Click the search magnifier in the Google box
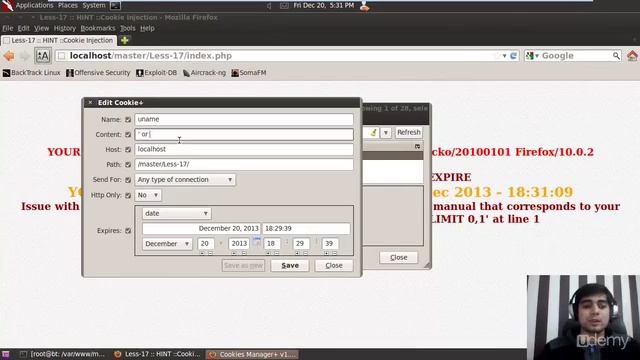The height and width of the screenshot is (360, 640). [x=616, y=56]
